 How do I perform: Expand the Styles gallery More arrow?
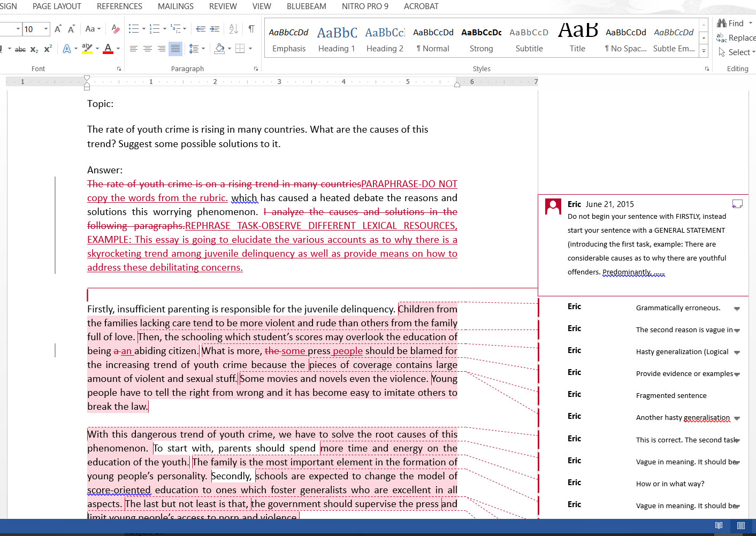704,51
